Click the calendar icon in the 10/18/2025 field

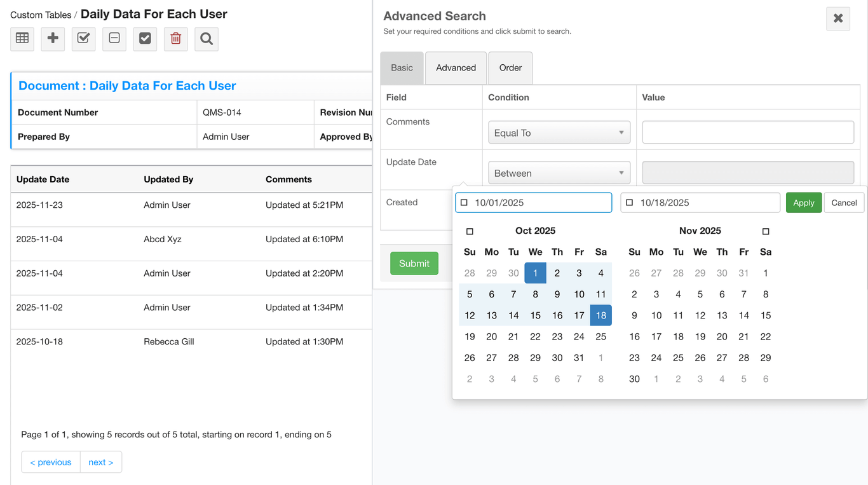(x=629, y=203)
